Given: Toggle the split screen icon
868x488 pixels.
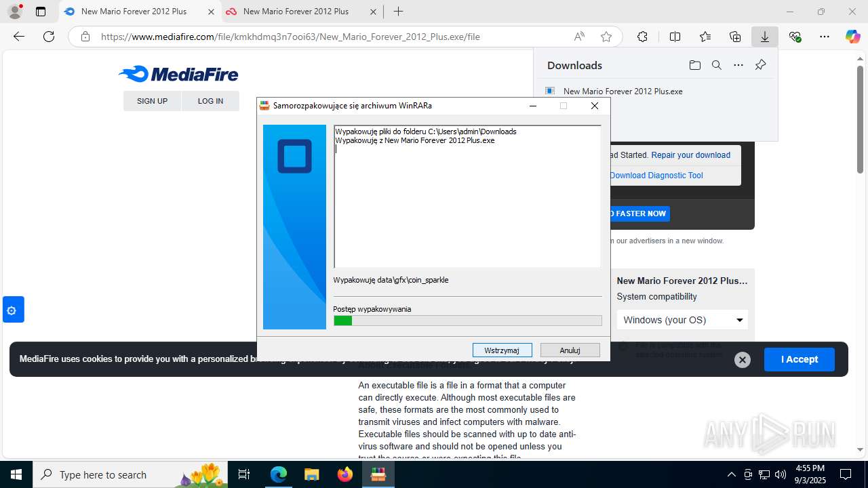Looking at the screenshot, I should click(675, 37).
